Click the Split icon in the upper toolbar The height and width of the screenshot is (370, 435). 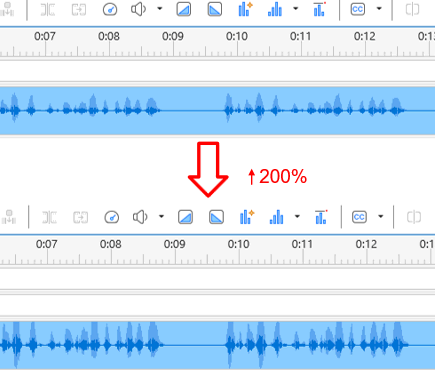click(48, 10)
